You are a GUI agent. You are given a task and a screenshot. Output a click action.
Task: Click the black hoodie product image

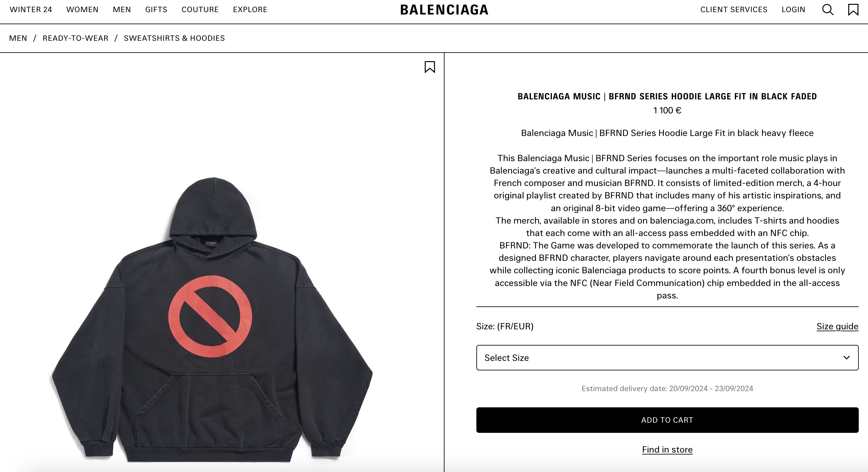click(212, 319)
